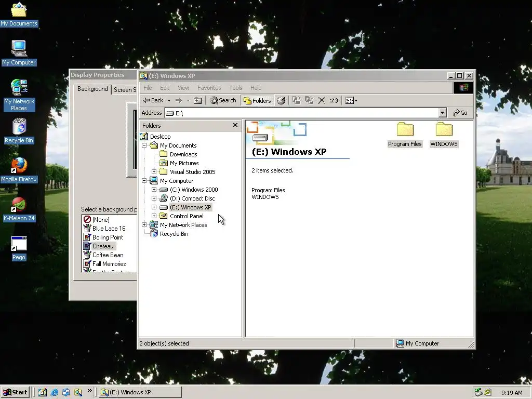Click the WINDOWS folder icon

(x=444, y=129)
